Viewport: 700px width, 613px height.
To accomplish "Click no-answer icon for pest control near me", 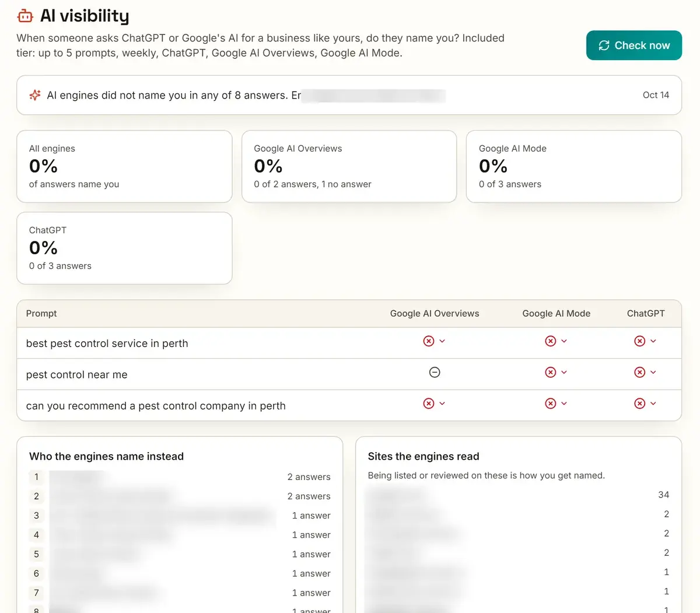I will [x=435, y=372].
